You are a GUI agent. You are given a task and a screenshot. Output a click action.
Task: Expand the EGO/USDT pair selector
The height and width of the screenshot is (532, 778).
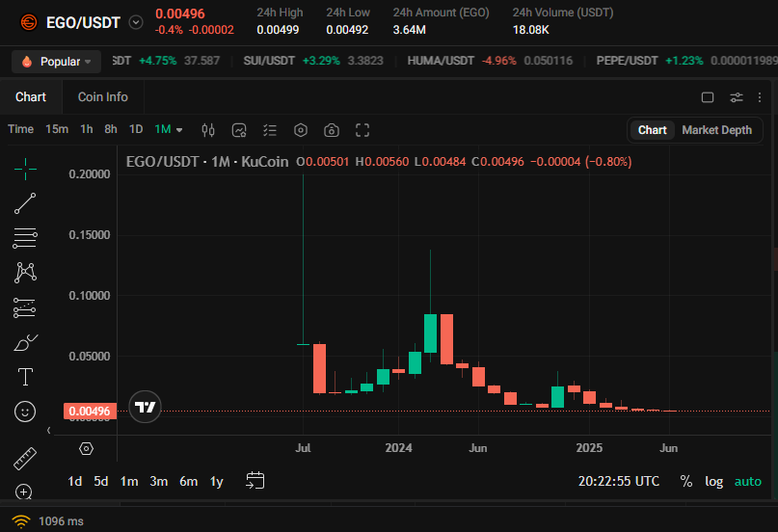click(136, 22)
